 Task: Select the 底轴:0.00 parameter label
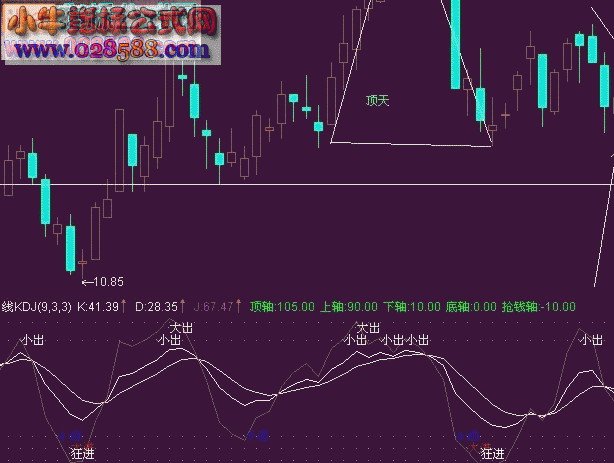coord(471,306)
